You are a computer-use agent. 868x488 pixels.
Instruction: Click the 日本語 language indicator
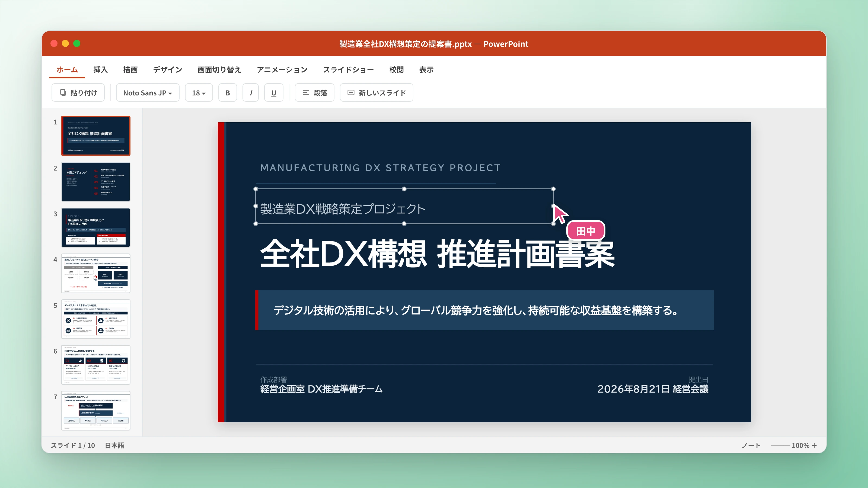[114, 445]
